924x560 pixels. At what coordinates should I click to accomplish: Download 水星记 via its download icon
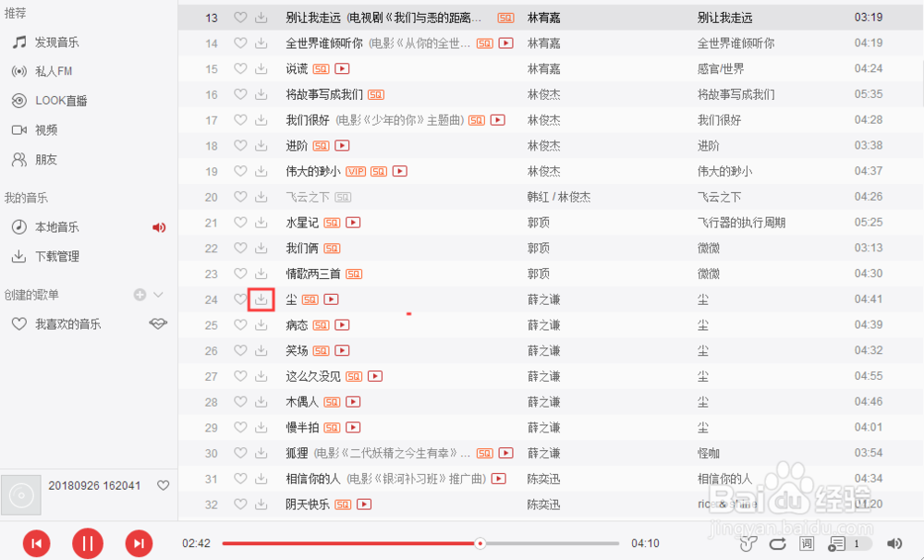pyautogui.click(x=261, y=222)
